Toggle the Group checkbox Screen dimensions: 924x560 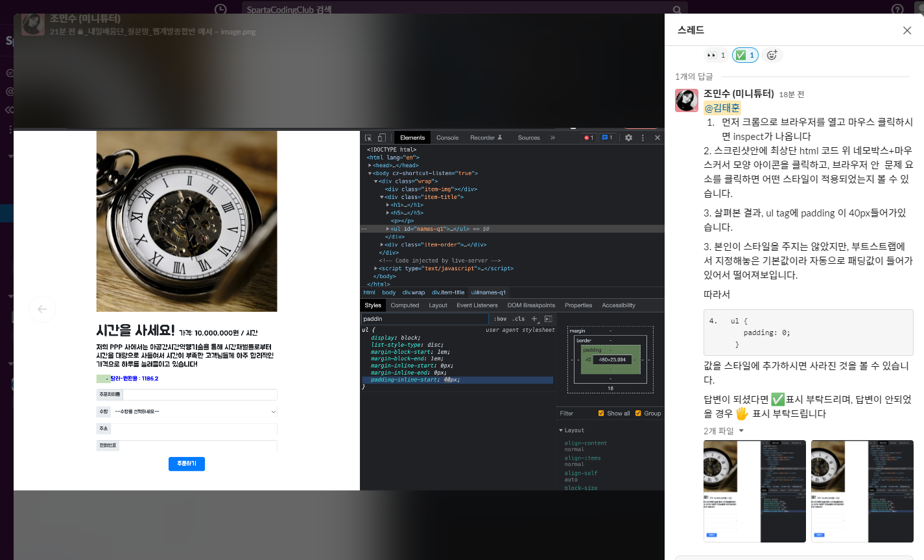click(638, 413)
